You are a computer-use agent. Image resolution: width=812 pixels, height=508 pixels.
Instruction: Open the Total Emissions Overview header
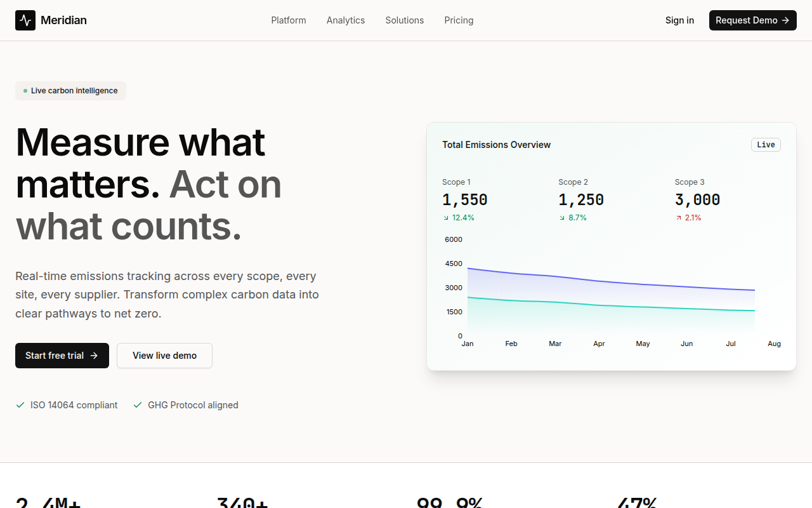(x=497, y=145)
